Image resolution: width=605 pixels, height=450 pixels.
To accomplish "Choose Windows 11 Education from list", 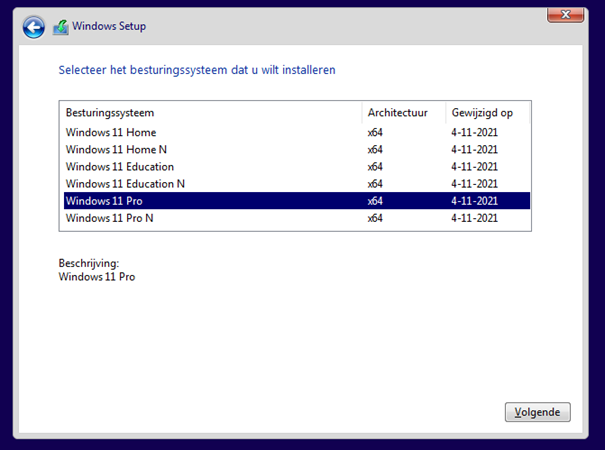I will tap(297, 167).
